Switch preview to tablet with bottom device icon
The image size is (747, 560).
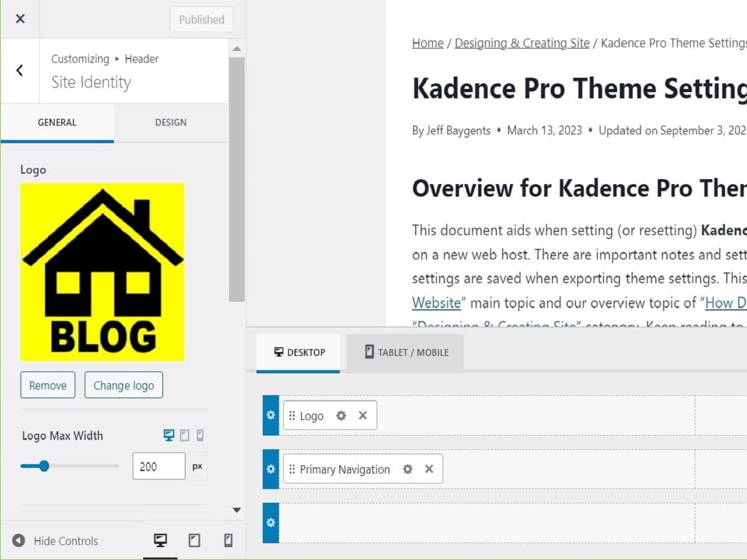click(195, 541)
